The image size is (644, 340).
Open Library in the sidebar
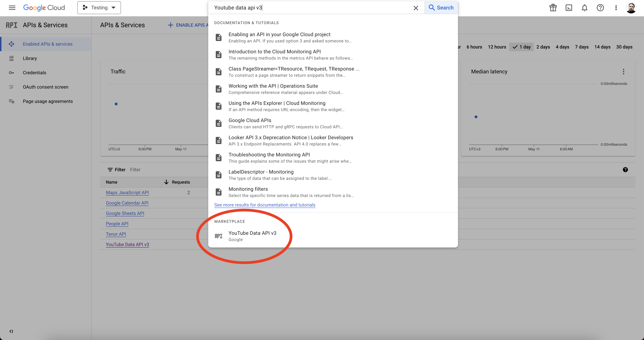click(x=46, y=58)
